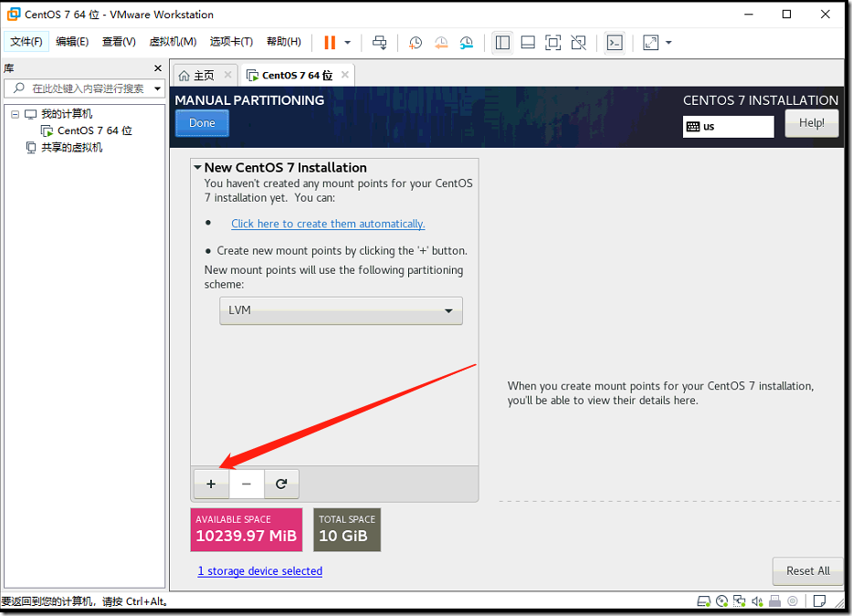Viewport: 852px width, 616px height.
Task: Open the stretch display dropdown arrow
Action: tap(668, 42)
